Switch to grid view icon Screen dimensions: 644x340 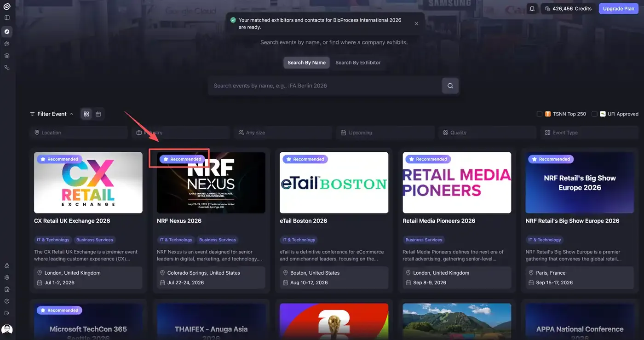click(x=86, y=114)
